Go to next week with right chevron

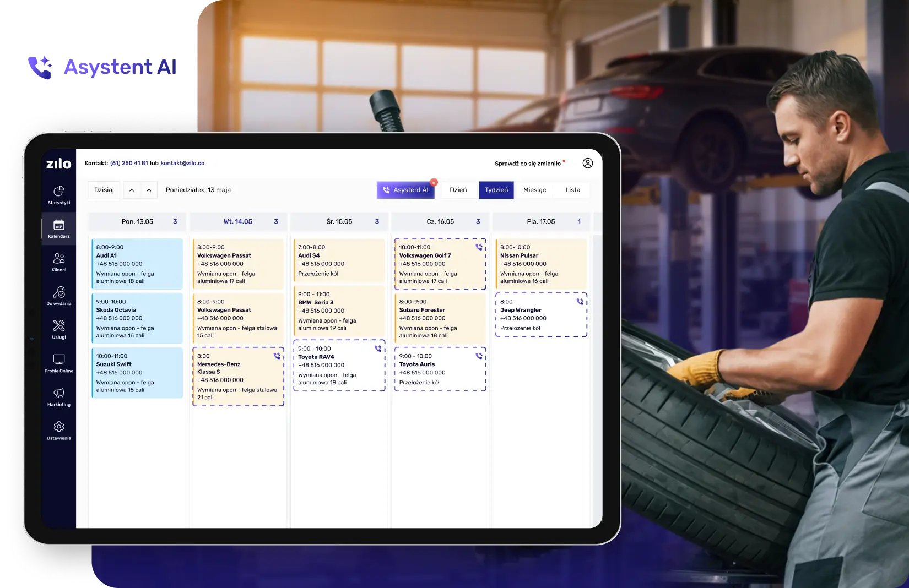coord(149,190)
